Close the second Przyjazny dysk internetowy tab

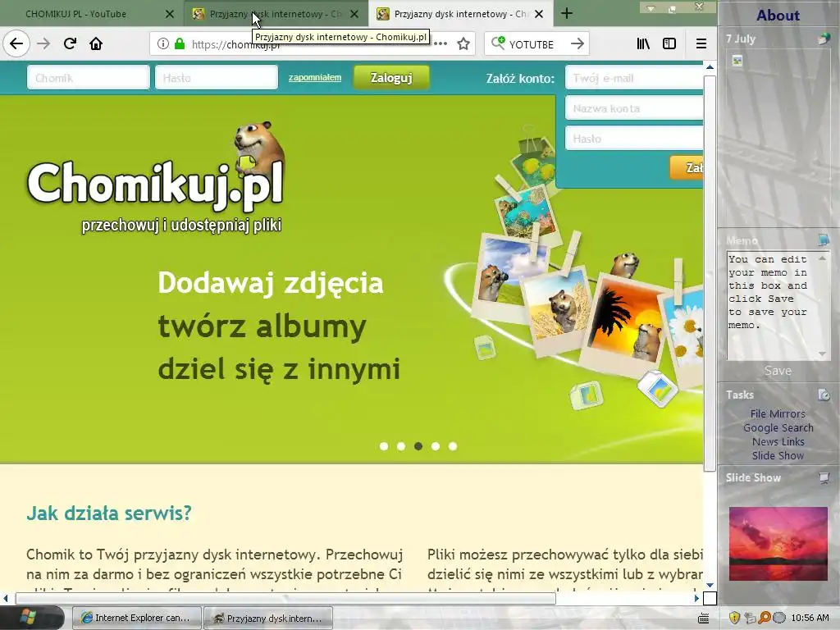point(354,14)
